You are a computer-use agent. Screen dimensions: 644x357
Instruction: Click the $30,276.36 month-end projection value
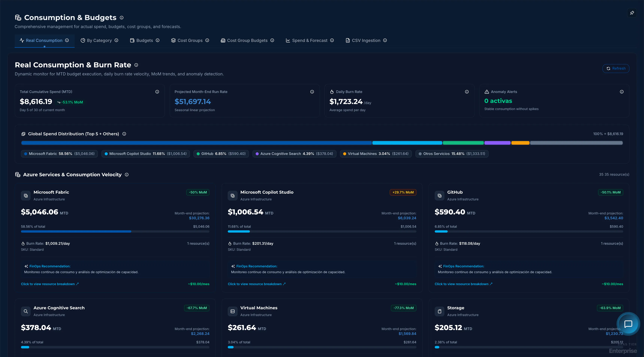(x=199, y=218)
